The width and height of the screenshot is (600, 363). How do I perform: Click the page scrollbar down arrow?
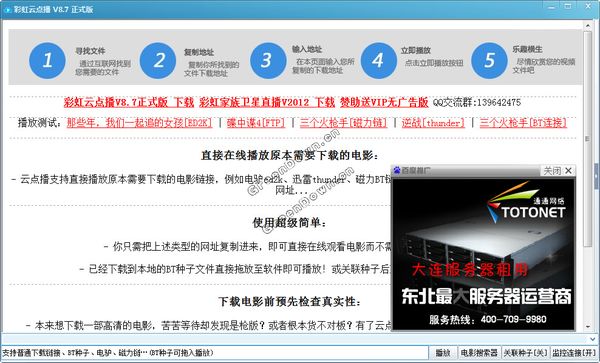click(x=588, y=327)
